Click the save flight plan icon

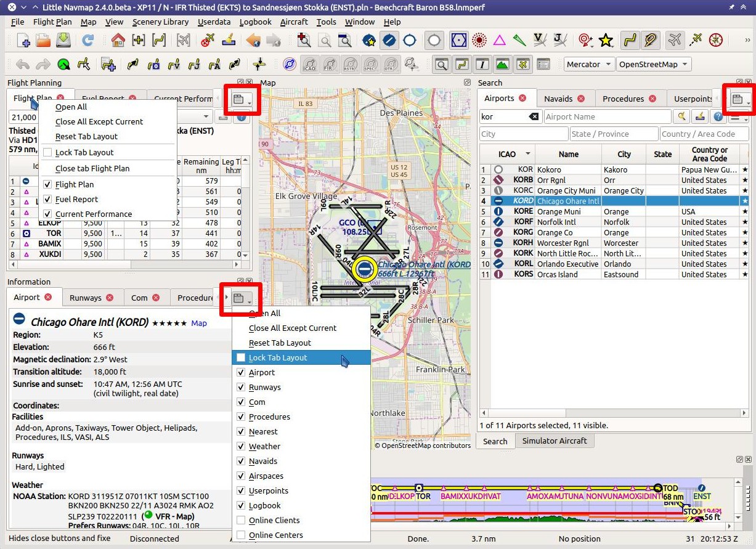click(x=63, y=41)
